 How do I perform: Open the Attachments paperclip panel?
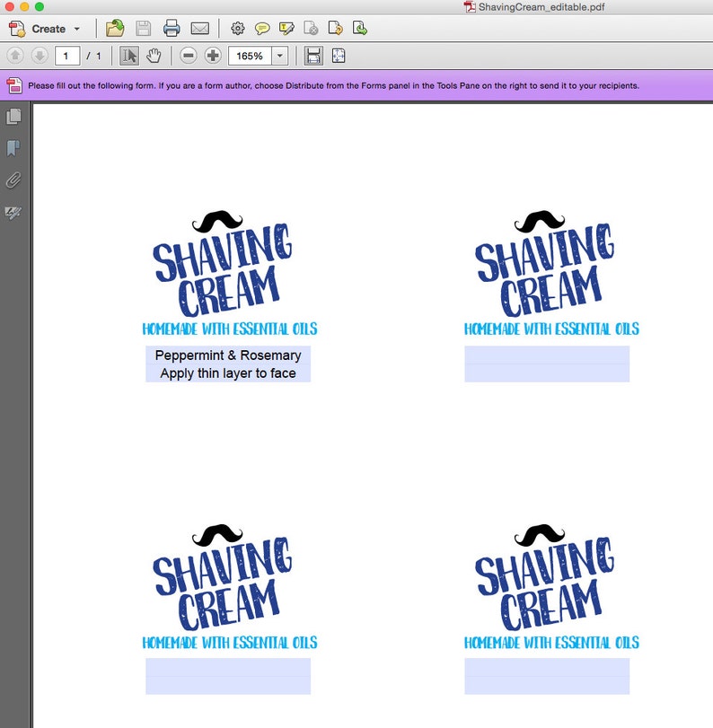(x=13, y=180)
